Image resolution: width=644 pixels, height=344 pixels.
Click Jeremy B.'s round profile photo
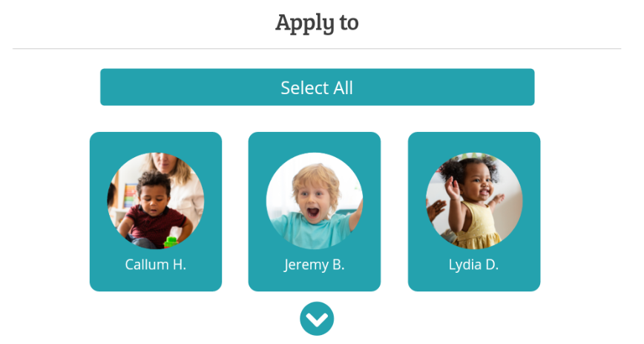(314, 200)
